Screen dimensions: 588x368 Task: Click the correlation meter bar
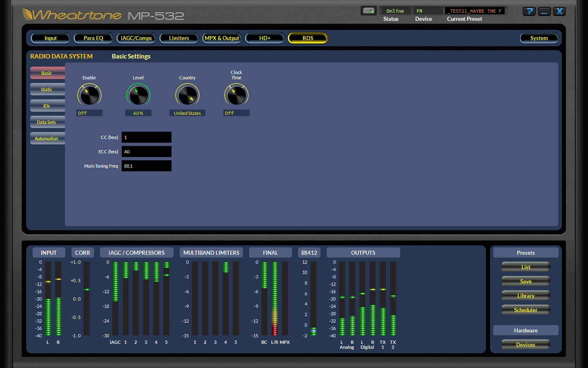(87, 298)
